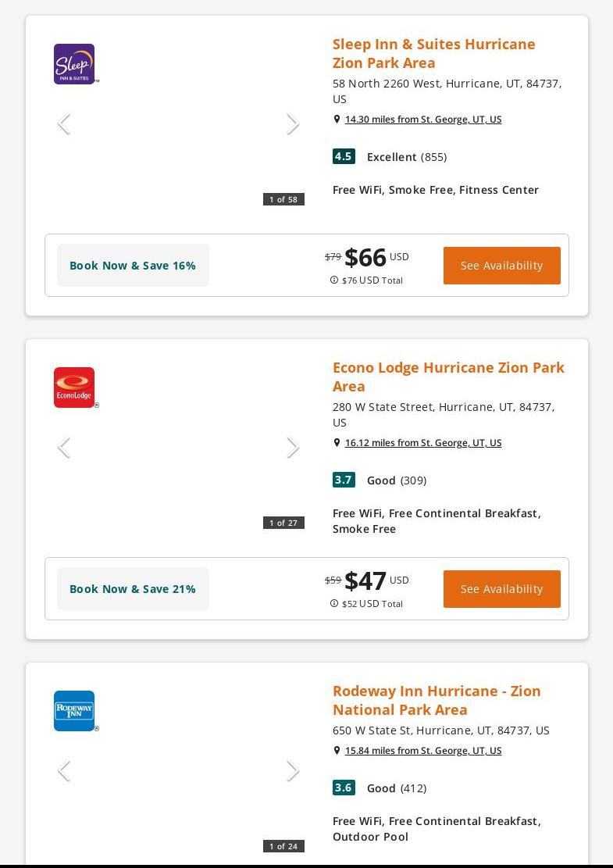Click info icon beside $76 USD Total
This screenshot has height=868, width=613.
coord(334,280)
